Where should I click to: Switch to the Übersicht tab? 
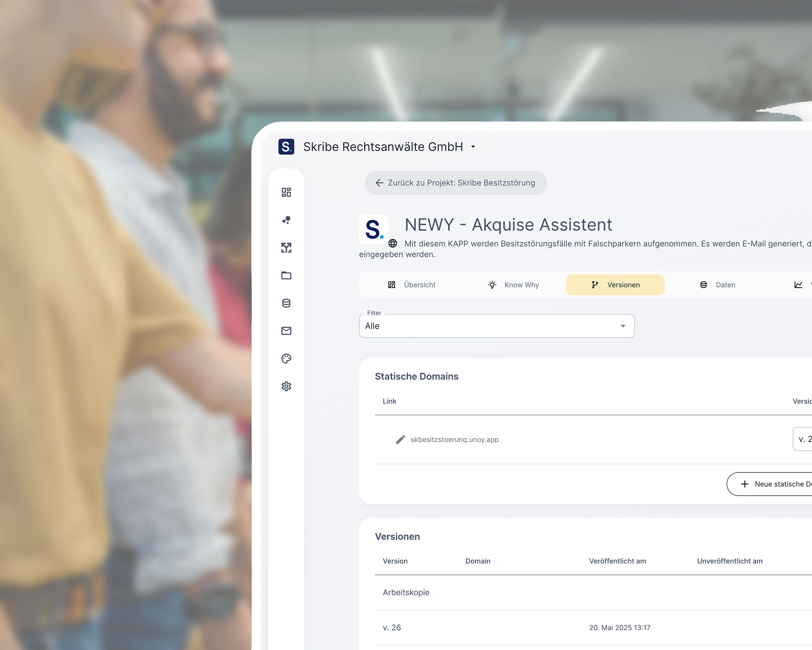pyautogui.click(x=412, y=285)
